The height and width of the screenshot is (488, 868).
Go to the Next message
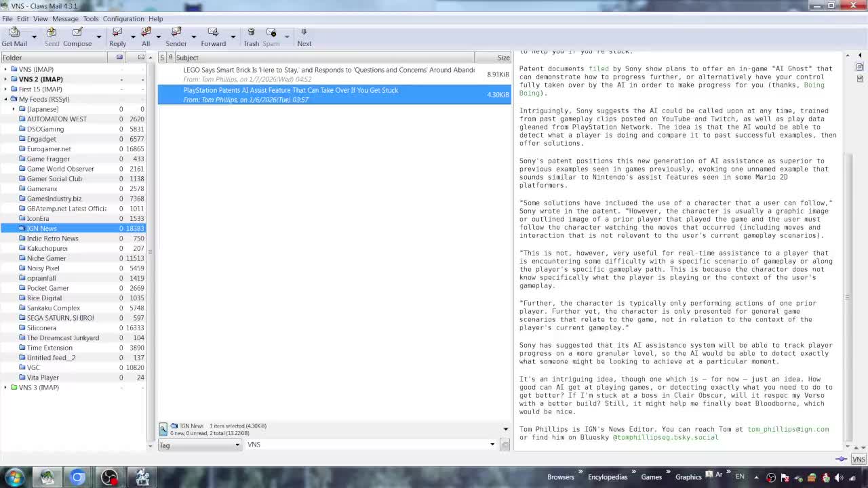point(304,37)
